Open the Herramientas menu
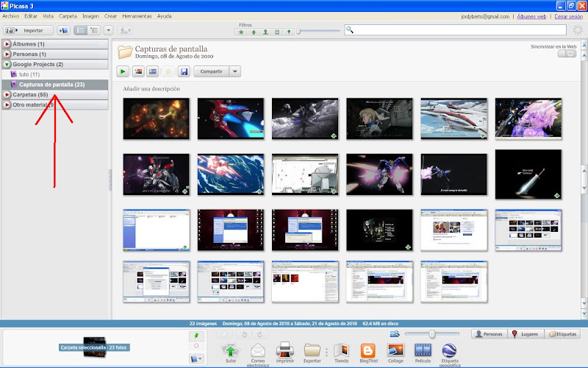Viewport: 588px width, 368px height. pyautogui.click(x=137, y=16)
